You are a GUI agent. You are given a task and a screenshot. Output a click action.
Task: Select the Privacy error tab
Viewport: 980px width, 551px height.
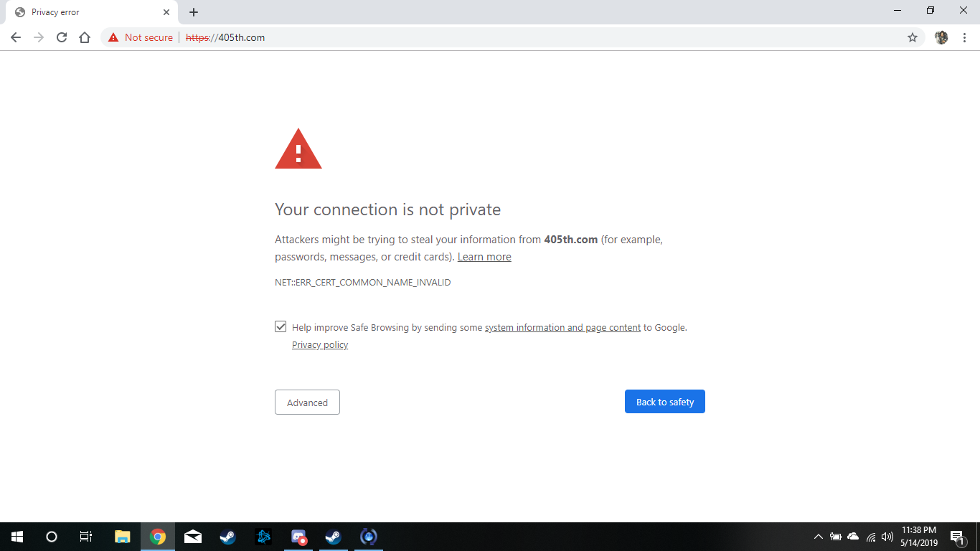(x=92, y=12)
